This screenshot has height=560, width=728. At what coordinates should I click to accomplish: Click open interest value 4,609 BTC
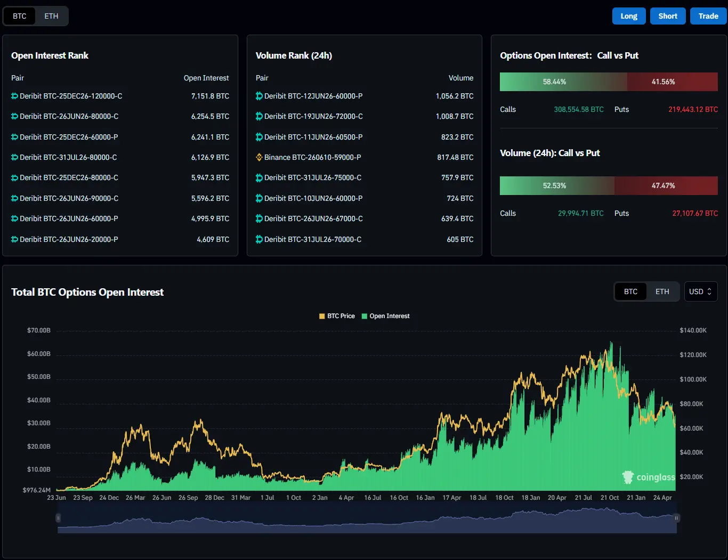(213, 240)
